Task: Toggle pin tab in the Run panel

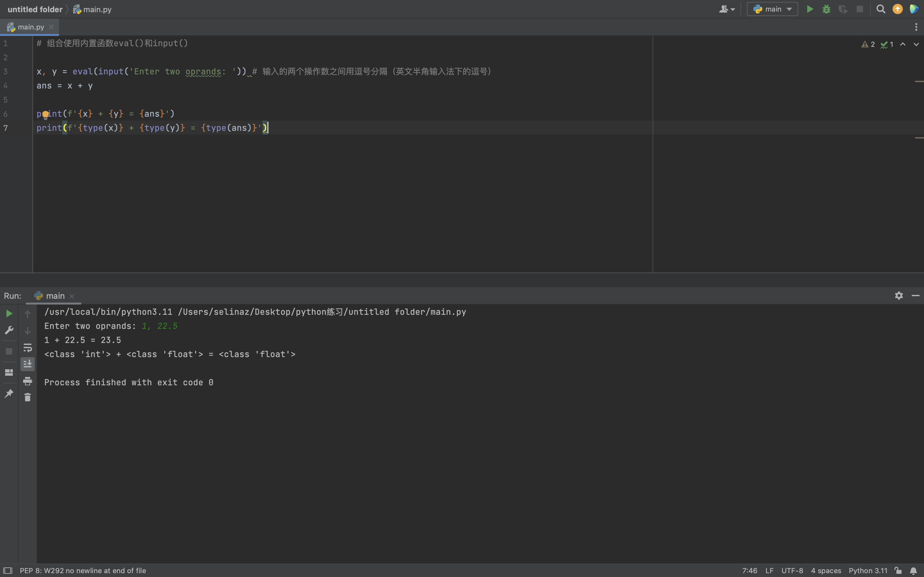Action: coord(9,393)
